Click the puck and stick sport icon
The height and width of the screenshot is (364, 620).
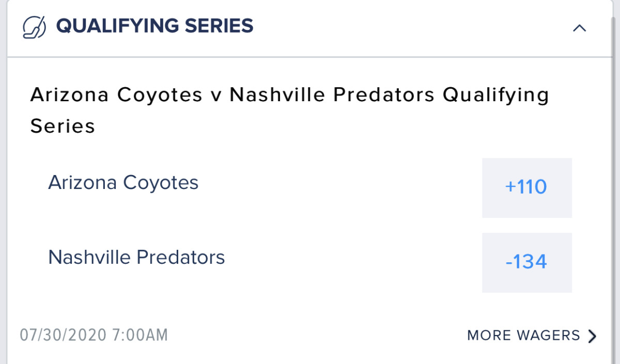click(x=35, y=27)
